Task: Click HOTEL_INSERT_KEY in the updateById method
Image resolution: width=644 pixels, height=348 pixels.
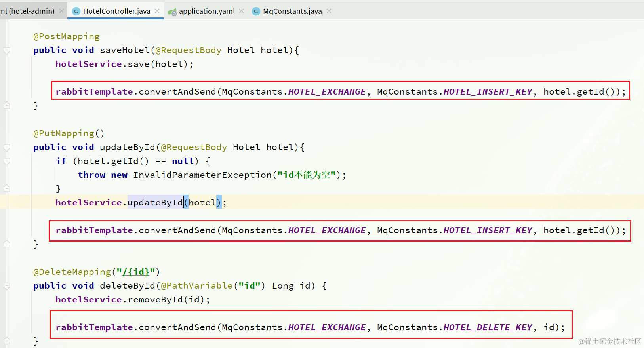Action: coord(488,230)
